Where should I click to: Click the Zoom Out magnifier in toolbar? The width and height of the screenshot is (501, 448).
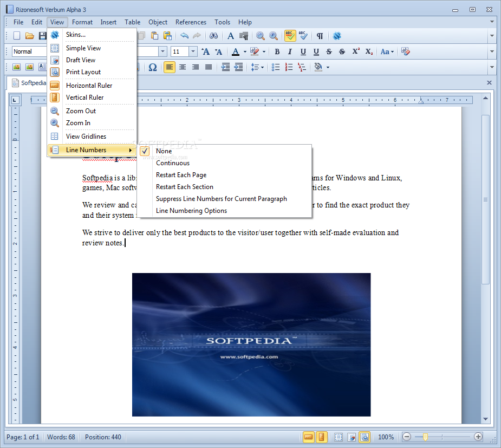click(x=261, y=36)
